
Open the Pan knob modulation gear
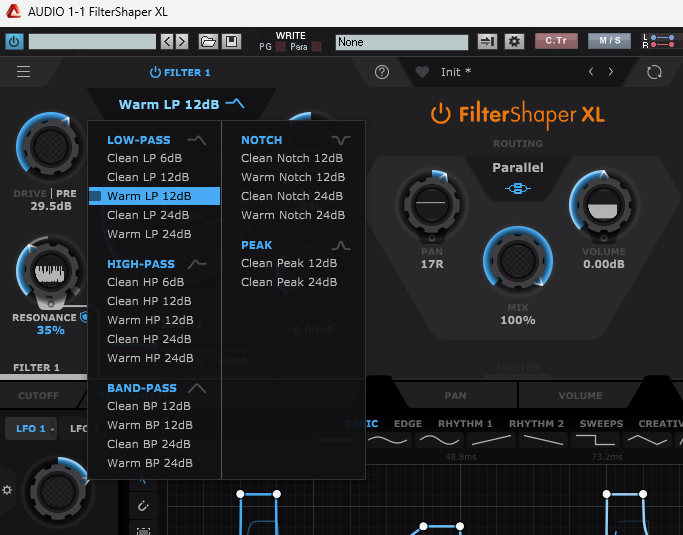(432, 238)
